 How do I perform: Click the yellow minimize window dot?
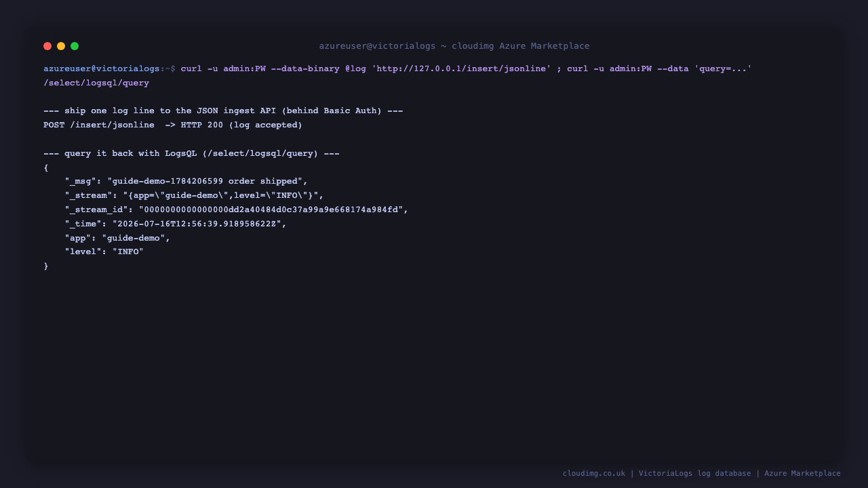point(61,46)
